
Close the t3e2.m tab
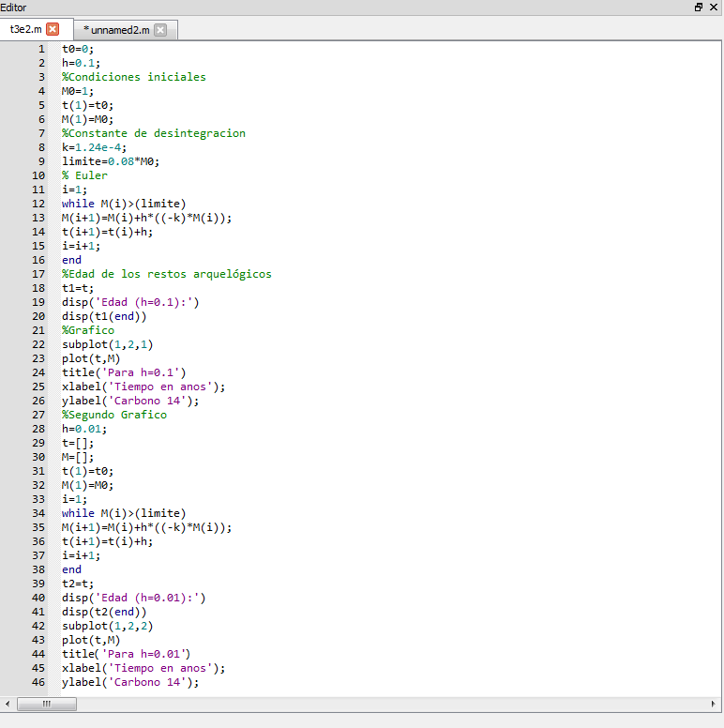click(52, 30)
